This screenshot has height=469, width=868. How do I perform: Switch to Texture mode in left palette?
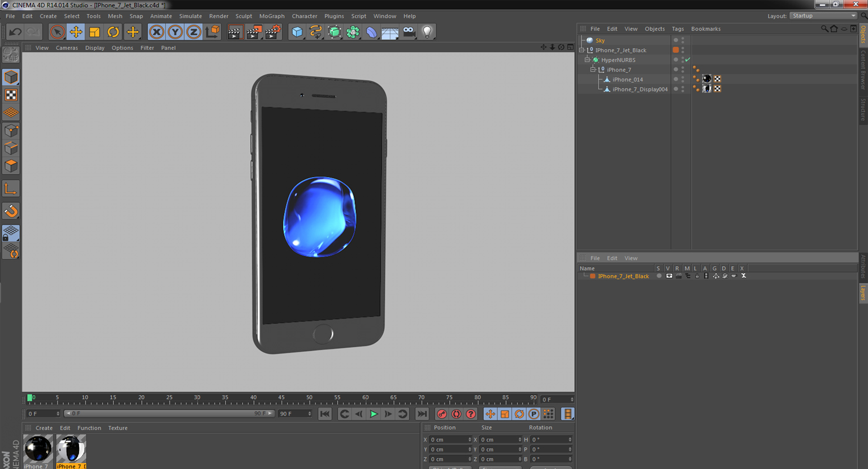pos(11,95)
